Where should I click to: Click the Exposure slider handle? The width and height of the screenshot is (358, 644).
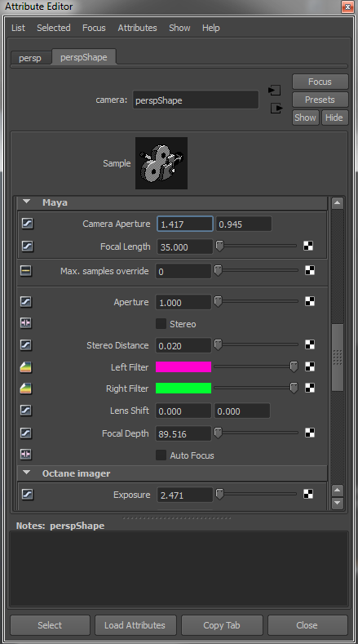tap(220, 494)
